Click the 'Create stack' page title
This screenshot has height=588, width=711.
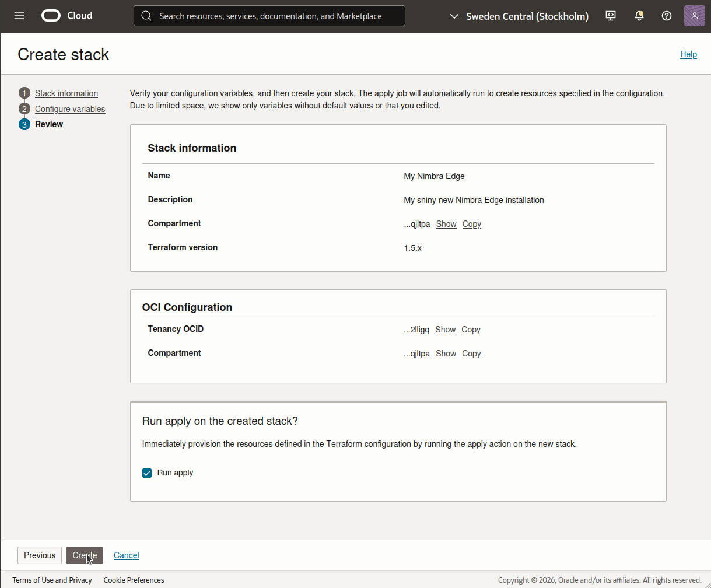coord(64,54)
